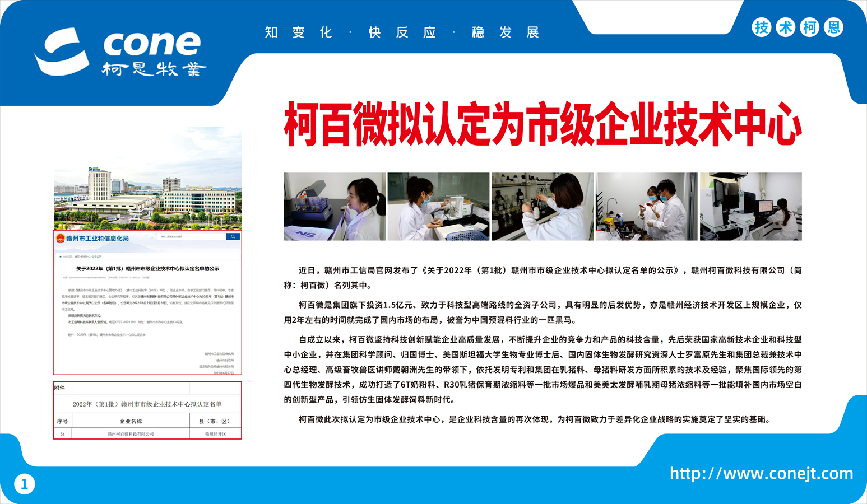Image resolution: width=867 pixels, height=504 pixels.
Task: Select the slogan word 稳发展
Action: (x=506, y=32)
